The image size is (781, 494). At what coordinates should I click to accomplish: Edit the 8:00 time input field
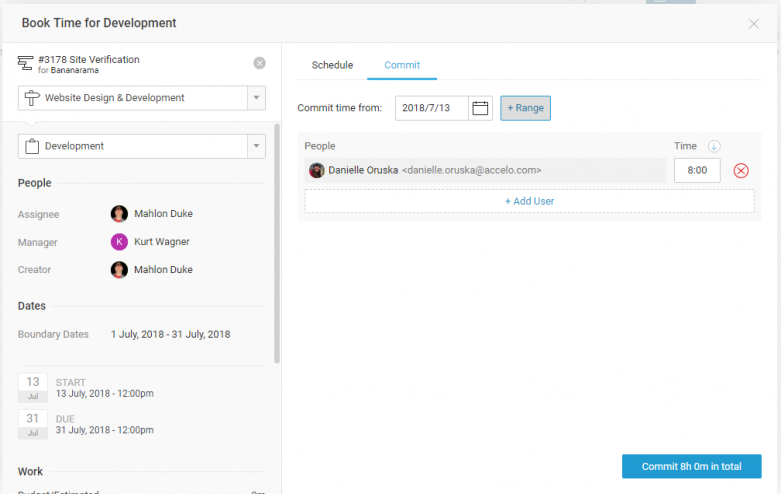click(697, 171)
